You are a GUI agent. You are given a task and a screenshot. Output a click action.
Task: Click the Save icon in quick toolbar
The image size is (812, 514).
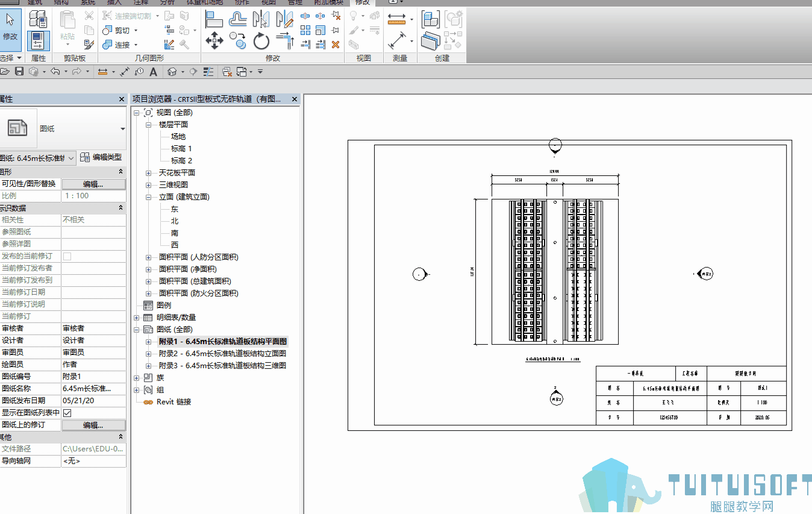19,72
